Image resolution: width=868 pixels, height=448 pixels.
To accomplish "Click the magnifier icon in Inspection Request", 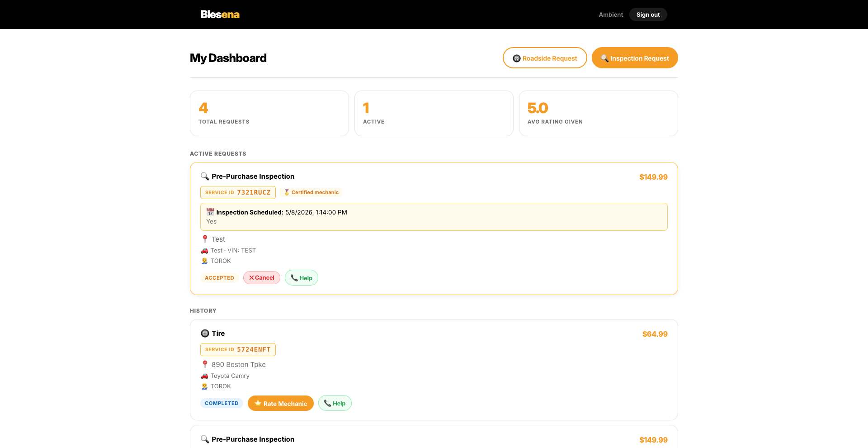I will tap(604, 58).
